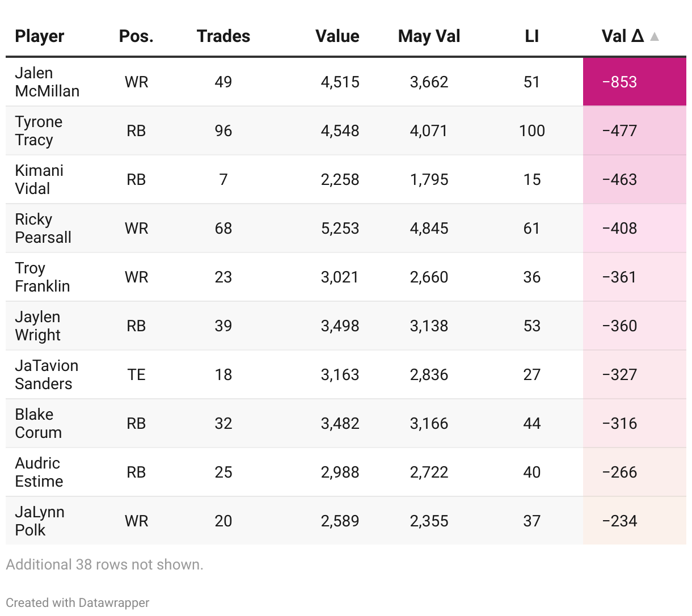Sort by the Pos. column header
The width and height of the screenshot is (692, 616).
136,36
